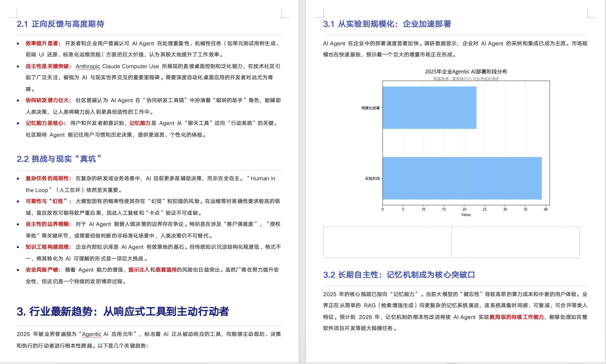Select the red text 效率提升显著
Viewport: 606px width, 364px height.
point(42,43)
